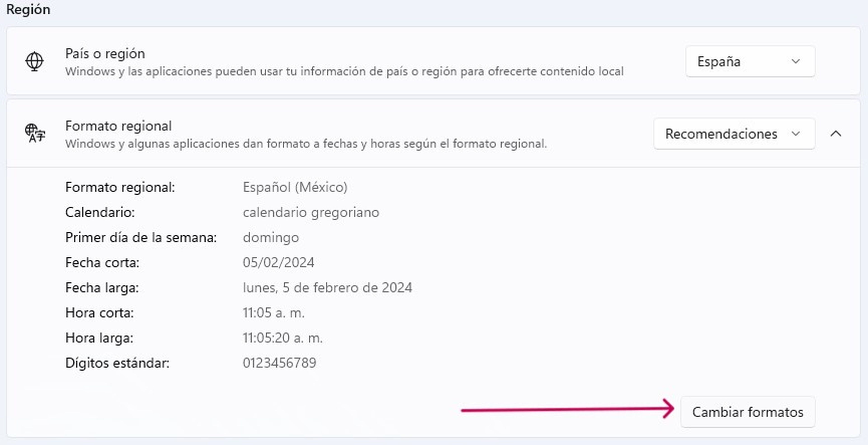
Task: Click the long date lunes, 5 de febrero
Action: pyautogui.click(x=327, y=288)
